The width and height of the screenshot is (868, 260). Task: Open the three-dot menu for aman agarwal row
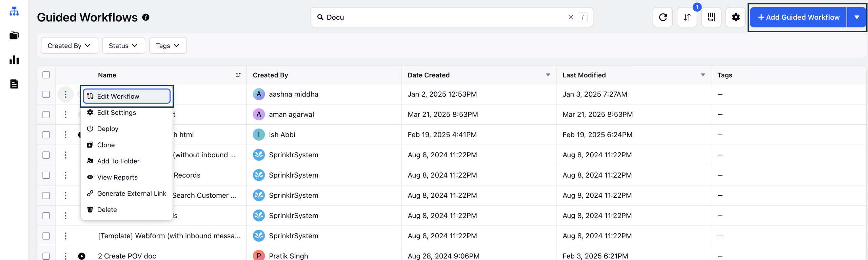point(65,115)
